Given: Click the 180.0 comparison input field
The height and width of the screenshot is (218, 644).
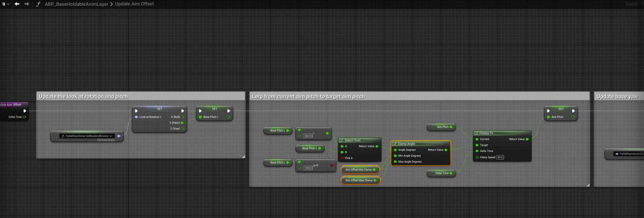Looking at the screenshot, I should (308, 168).
